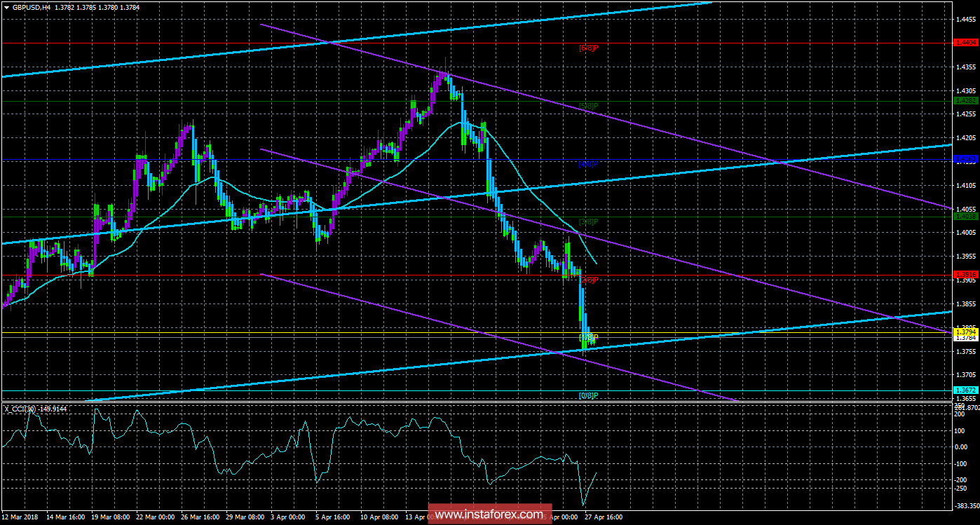Image resolution: width=980 pixels, height=525 pixels.
Task: Select the blue [4/8]P level label
Action: click(588, 164)
